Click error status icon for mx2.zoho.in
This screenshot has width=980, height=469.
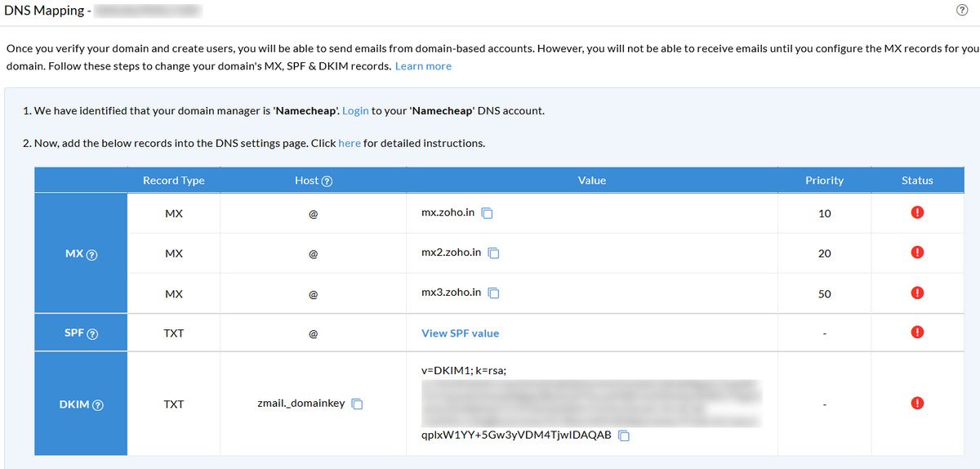tap(917, 252)
